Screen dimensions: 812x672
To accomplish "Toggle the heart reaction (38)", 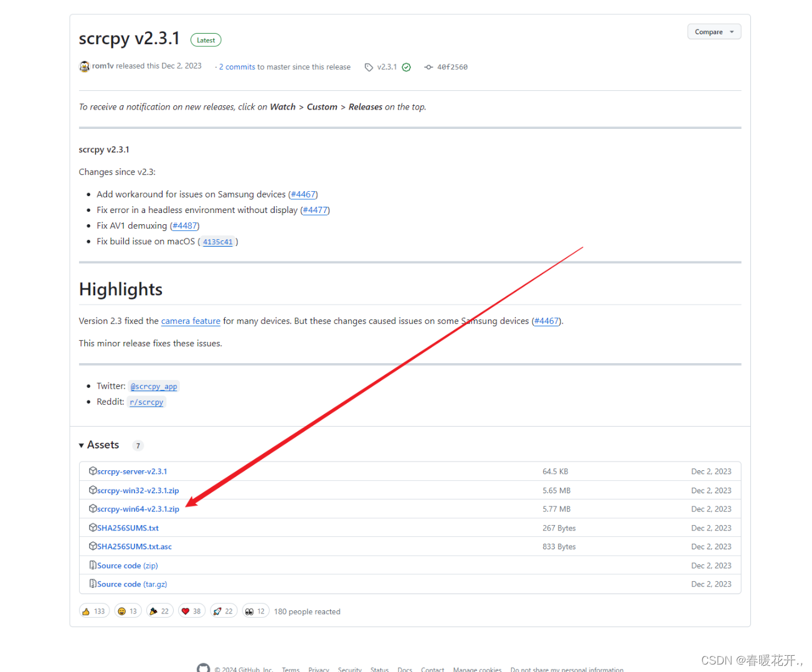I will coord(192,611).
